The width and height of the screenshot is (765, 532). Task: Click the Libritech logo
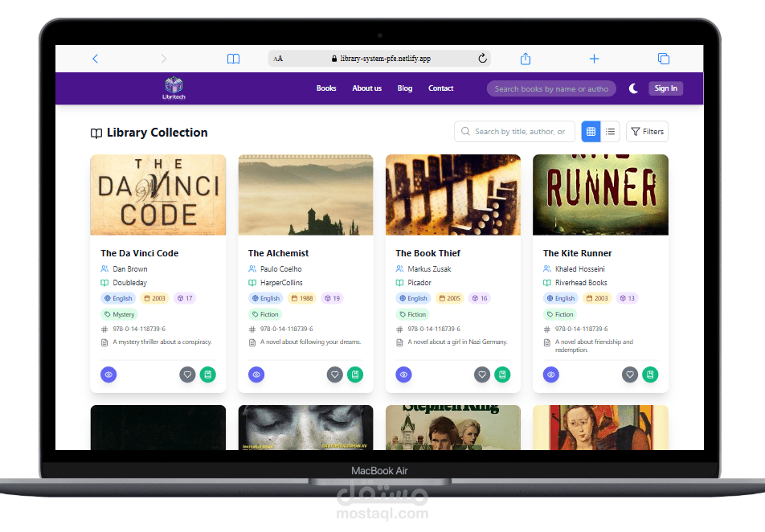click(x=174, y=88)
